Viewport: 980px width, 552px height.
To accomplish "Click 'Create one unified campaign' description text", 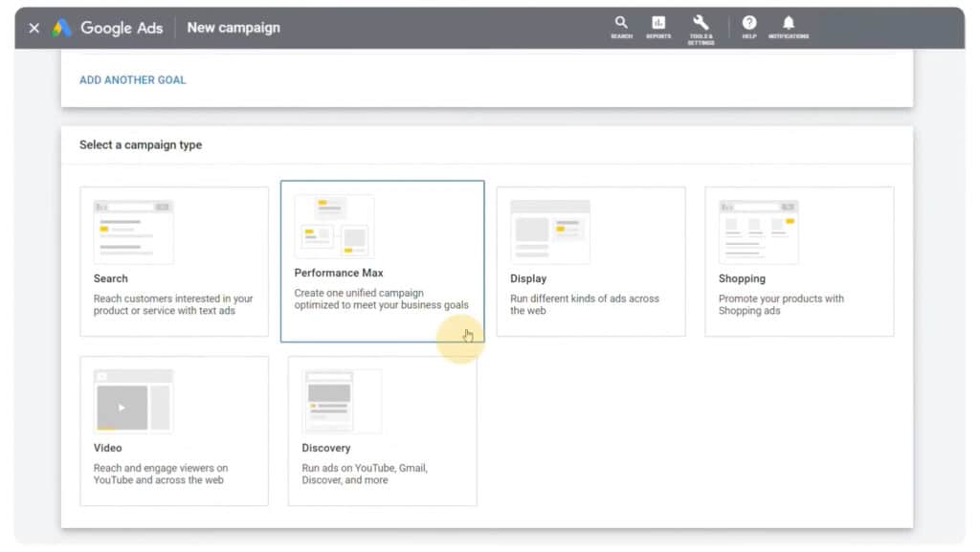I will [381, 299].
